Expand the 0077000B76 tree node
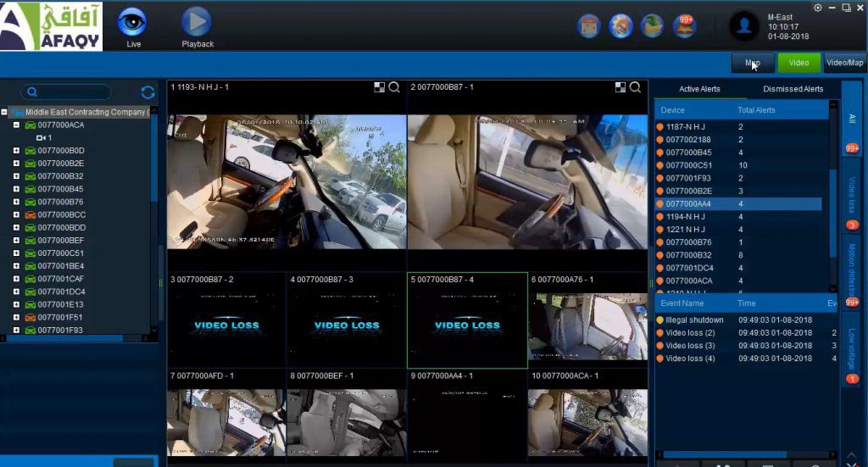868x467 pixels. [16, 202]
